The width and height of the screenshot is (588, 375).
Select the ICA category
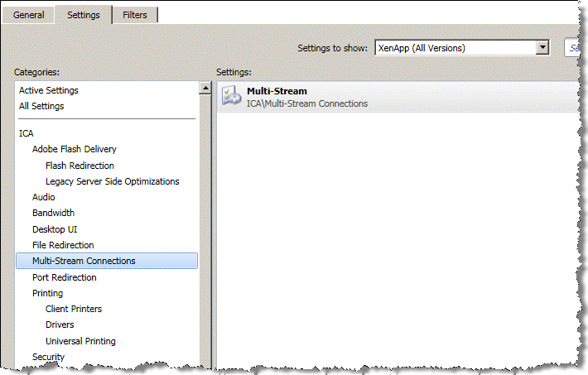click(x=27, y=133)
